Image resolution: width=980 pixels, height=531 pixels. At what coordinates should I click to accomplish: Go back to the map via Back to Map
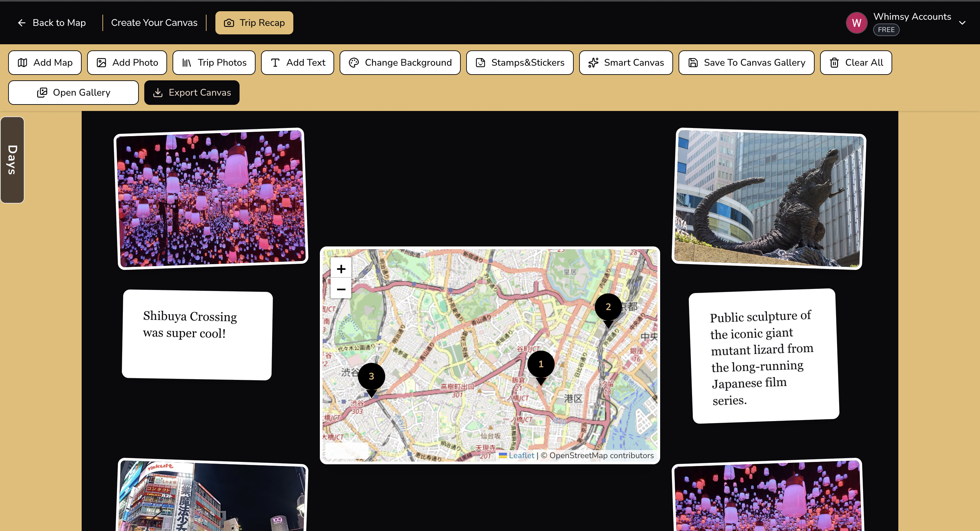52,23
